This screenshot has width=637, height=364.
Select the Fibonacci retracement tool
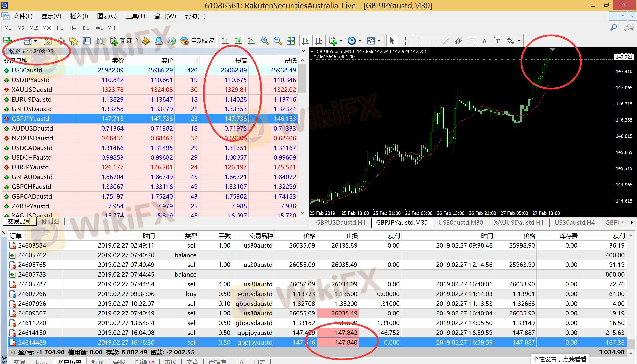click(x=472, y=41)
